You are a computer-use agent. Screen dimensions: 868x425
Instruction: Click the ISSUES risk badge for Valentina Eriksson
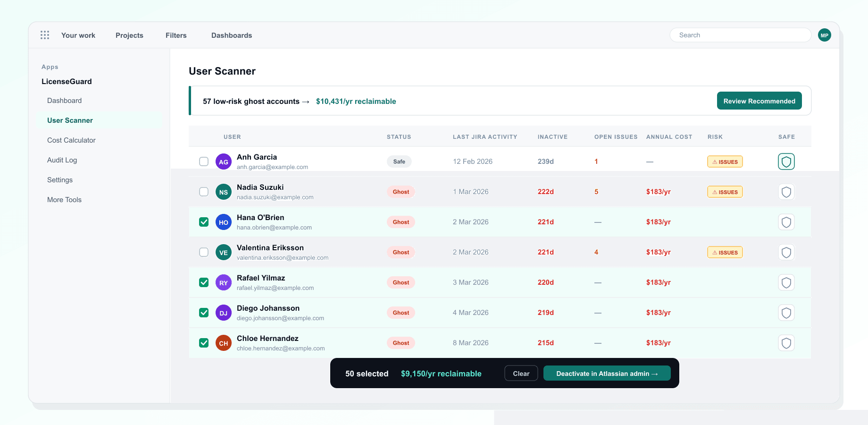(x=725, y=252)
